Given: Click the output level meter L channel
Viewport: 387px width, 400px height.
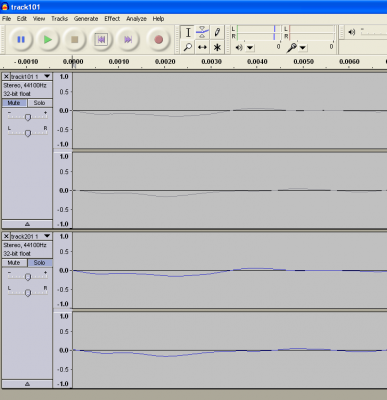Looking at the screenshot, I should coord(258,29).
